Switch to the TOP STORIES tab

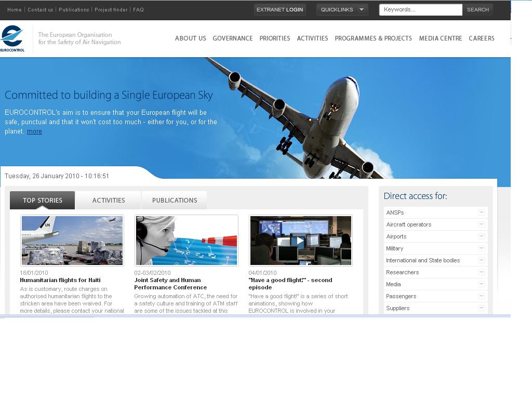click(43, 200)
